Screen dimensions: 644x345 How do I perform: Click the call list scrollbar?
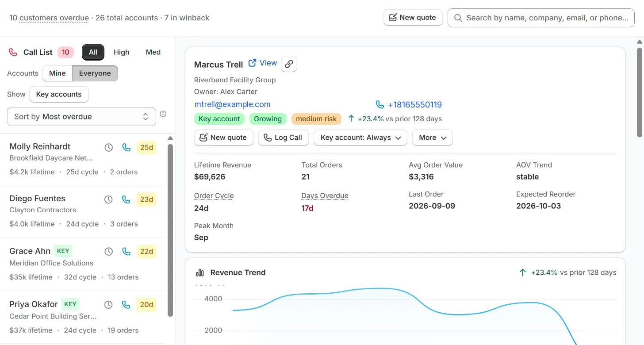(170, 230)
